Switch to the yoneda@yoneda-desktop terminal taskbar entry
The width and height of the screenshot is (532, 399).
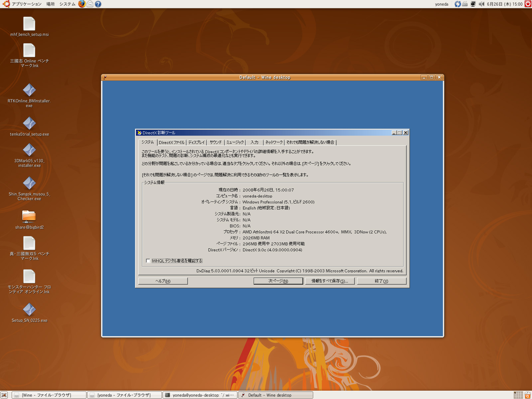pyautogui.click(x=200, y=395)
